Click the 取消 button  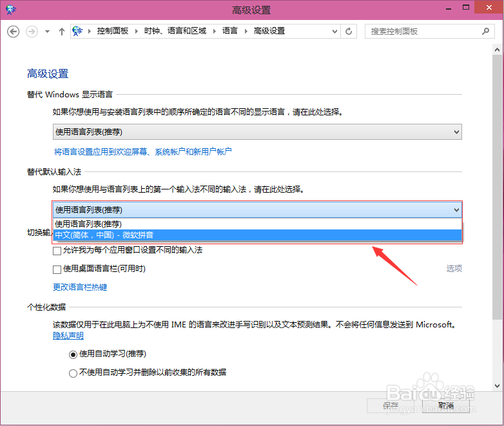coord(446,406)
